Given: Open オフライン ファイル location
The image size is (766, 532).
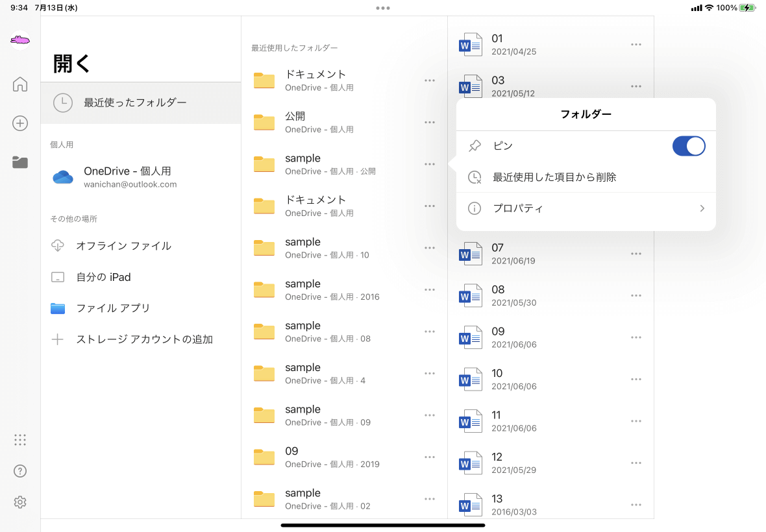Looking at the screenshot, I should pyautogui.click(x=123, y=246).
